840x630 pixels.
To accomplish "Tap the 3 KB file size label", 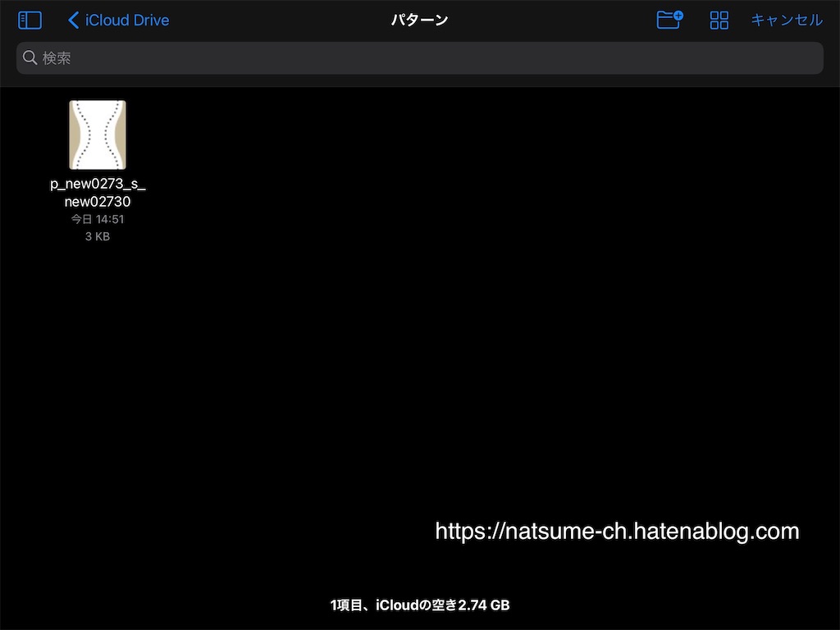I will point(97,236).
